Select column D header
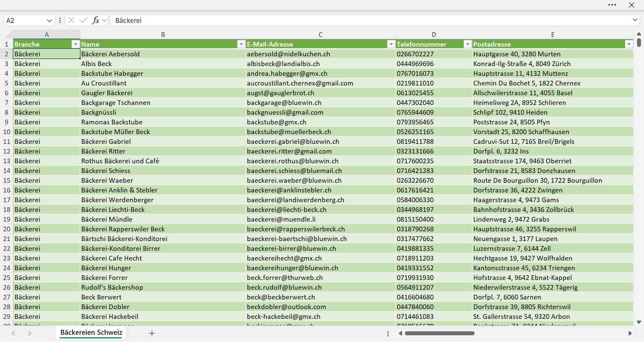This screenshot has height=342, width=644. (434, 35)
